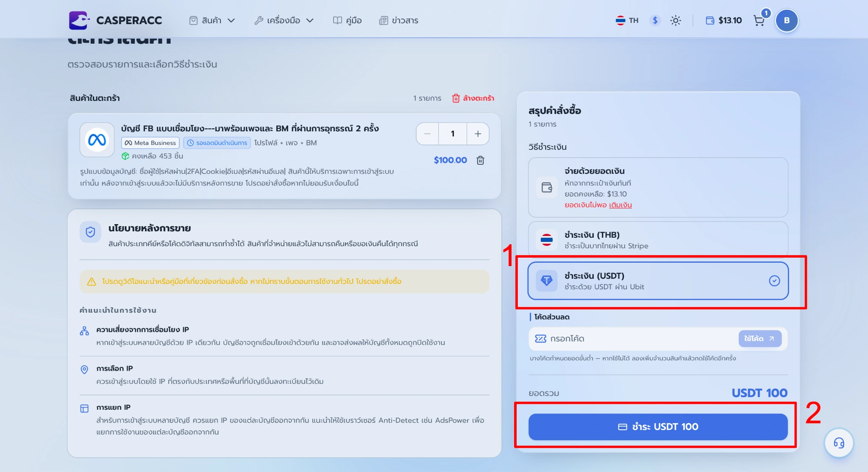Open the support headset chat icon
Viewport: 868px width, 472px height.
(839, 443)
